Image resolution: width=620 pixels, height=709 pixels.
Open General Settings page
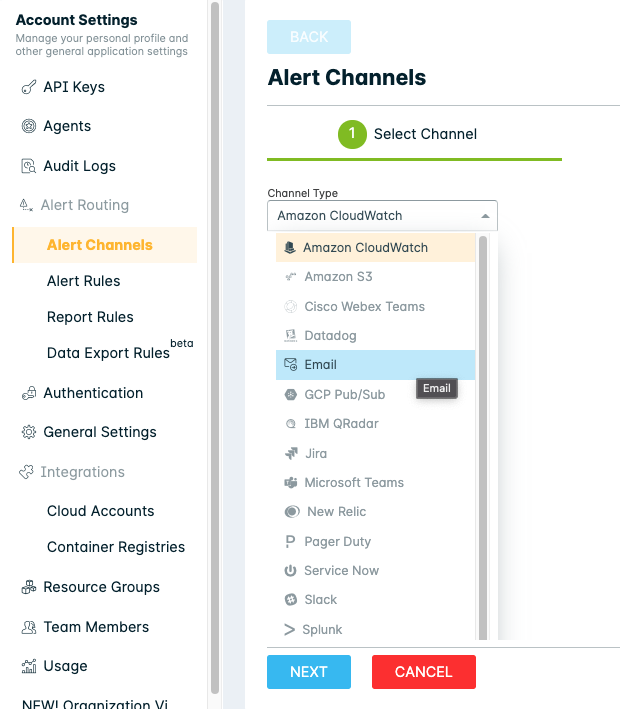point(100,432)
